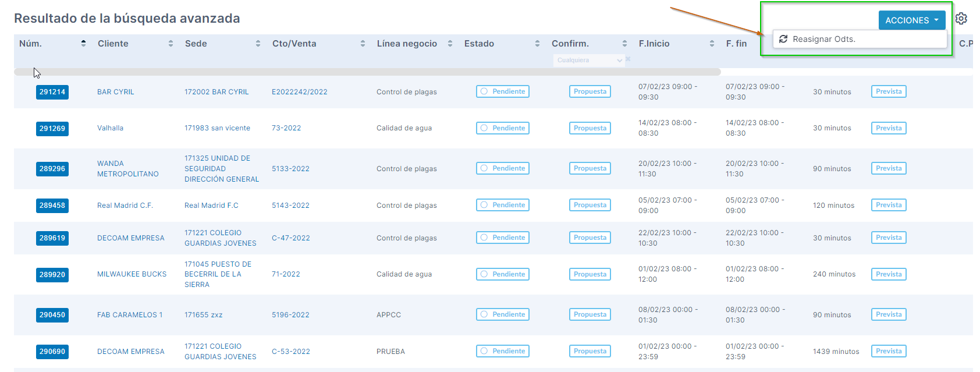This screenshot has height=372, width=980.
Task: Sort table by Núm. column arrows
Action: click(83, 44)
